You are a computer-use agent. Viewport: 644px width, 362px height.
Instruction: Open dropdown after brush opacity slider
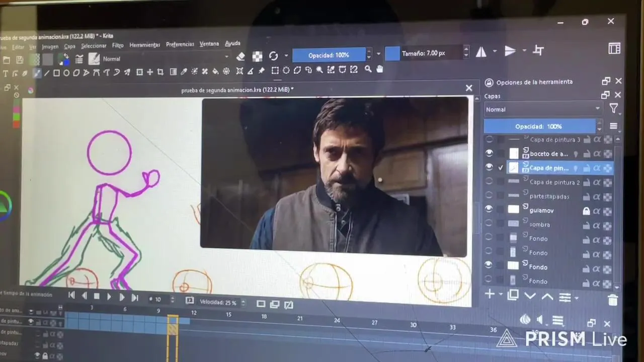point(379,53)
